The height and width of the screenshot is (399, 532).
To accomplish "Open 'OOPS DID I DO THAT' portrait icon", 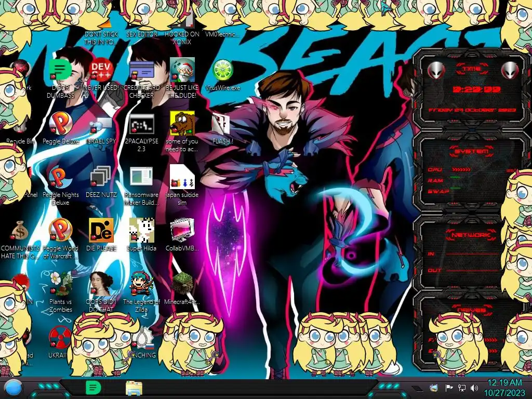I will (x=101, y=284).
